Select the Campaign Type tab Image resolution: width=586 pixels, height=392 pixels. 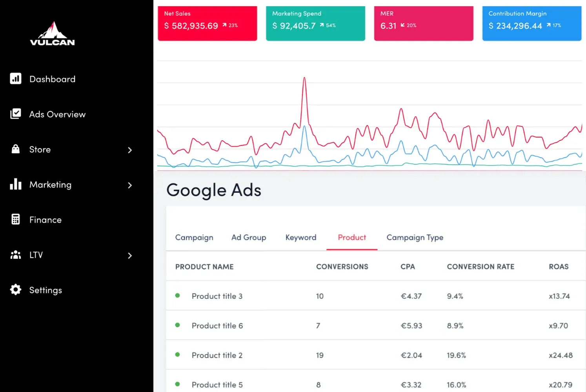[x=415, y=238]
